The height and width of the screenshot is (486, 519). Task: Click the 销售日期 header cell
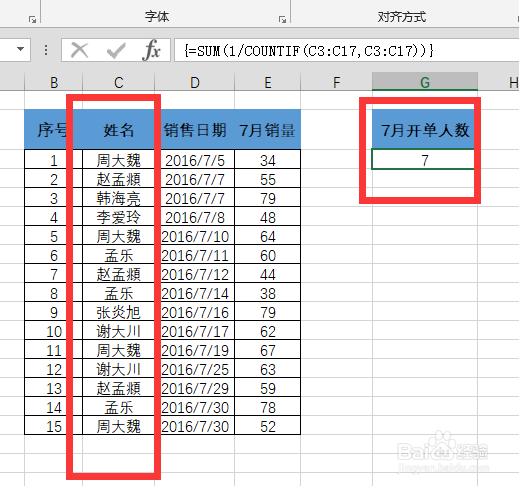click(x=195, y=129)
